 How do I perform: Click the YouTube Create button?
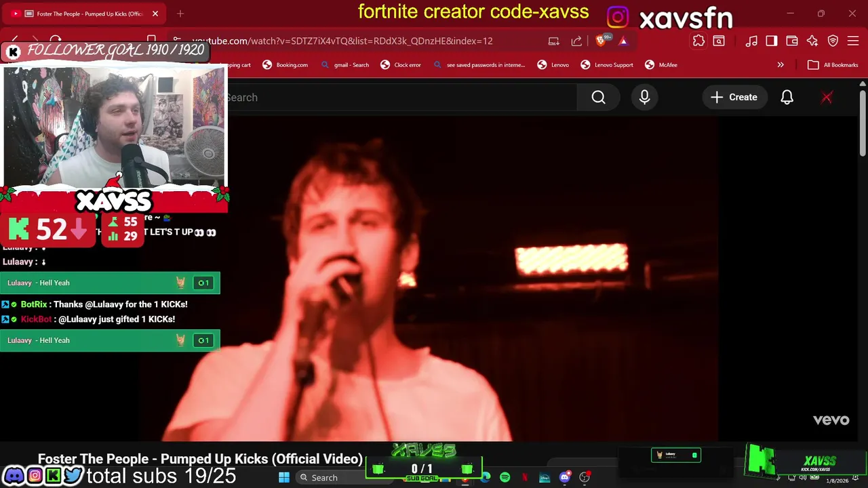734,98
